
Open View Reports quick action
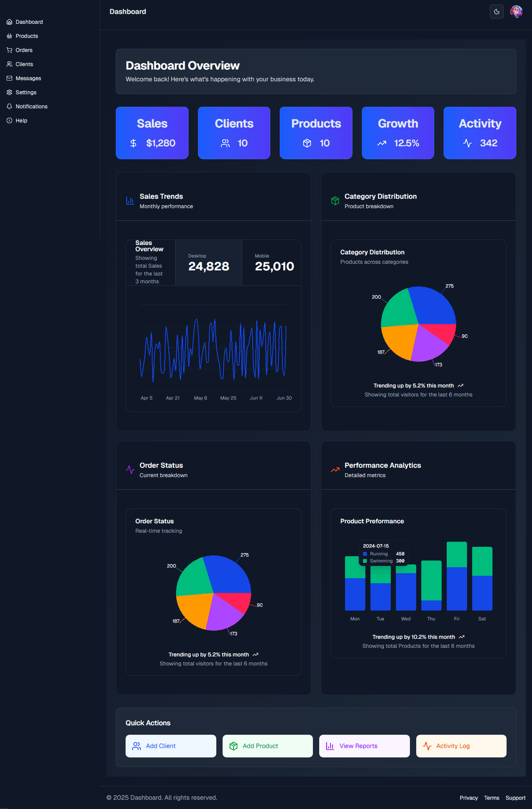(x=364, y=746)
